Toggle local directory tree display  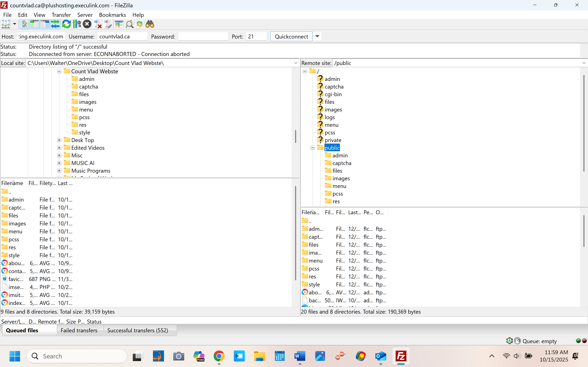pos(34,24)
